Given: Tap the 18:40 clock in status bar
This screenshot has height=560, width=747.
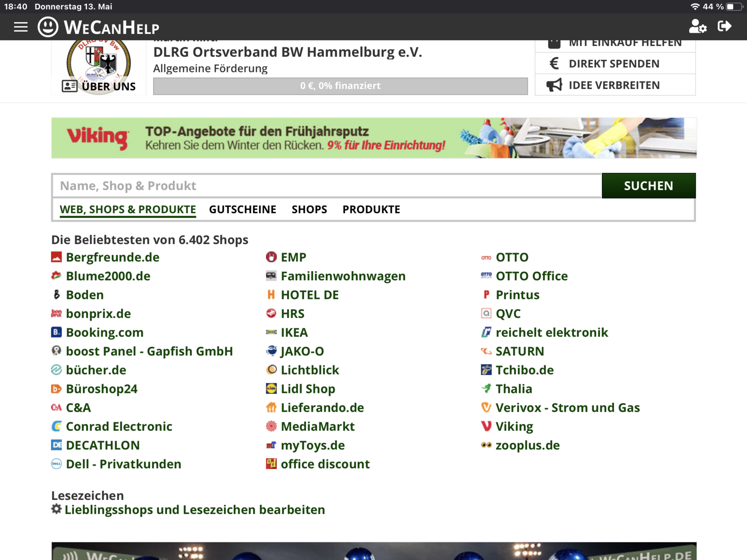Looking at the screenshot, I should tap(16, 7).
